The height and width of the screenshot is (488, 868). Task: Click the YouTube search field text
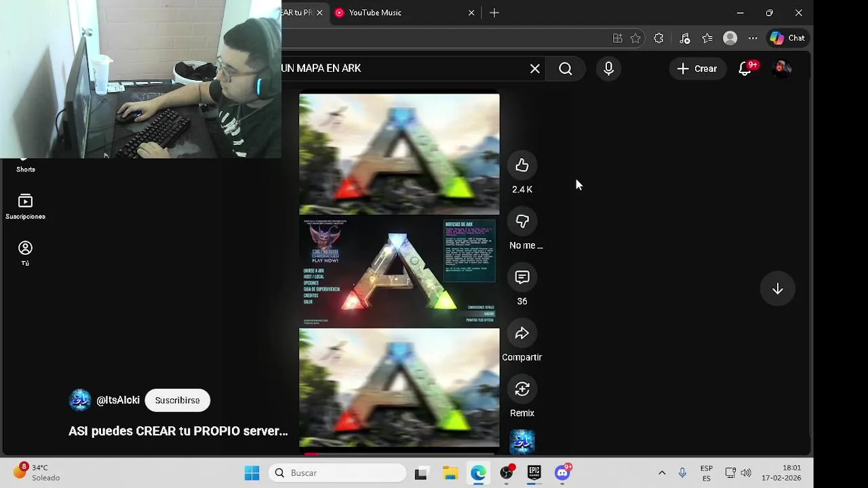pos(321,68)
